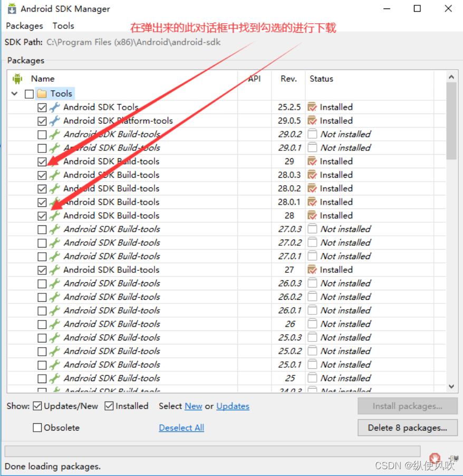Toggle the Updates/New show checkbox
The width and height of the screenshot is (463, 476).
(37, 406)
